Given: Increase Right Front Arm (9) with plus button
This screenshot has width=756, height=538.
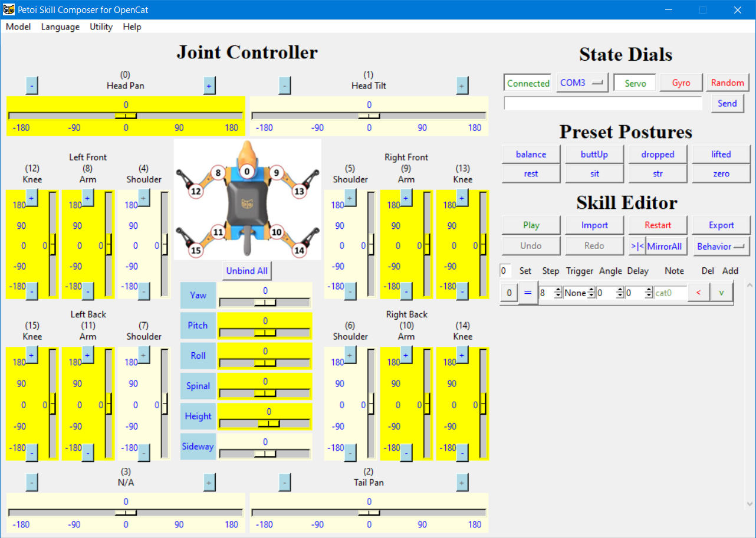Looking at the screenshot, I should click(406, 198).
